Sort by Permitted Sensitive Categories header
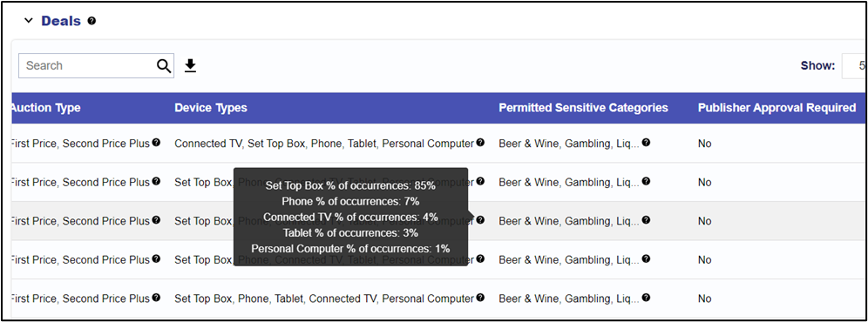Image resolution: width=868 pixels, height=322 pixels. [584, 108]
